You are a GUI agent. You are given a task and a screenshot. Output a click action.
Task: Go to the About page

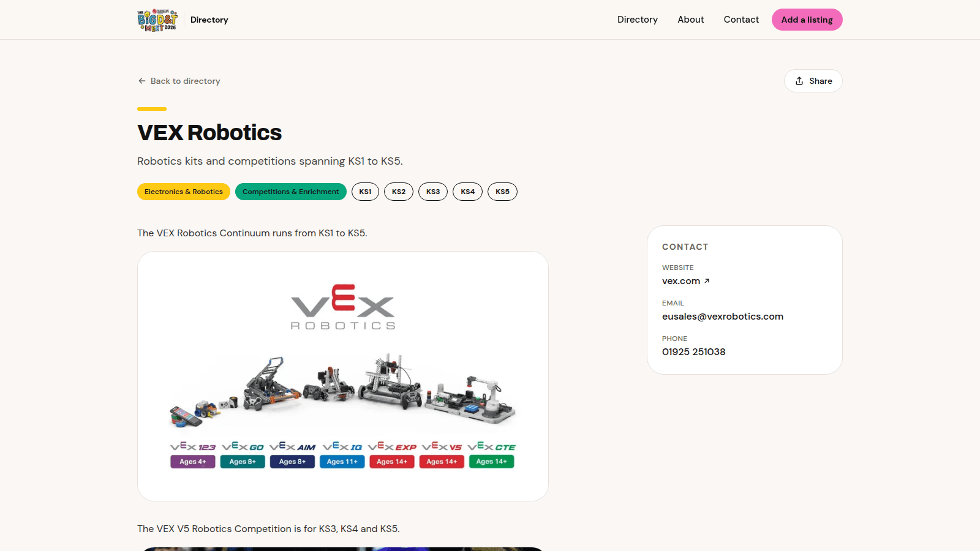[691, 20]
